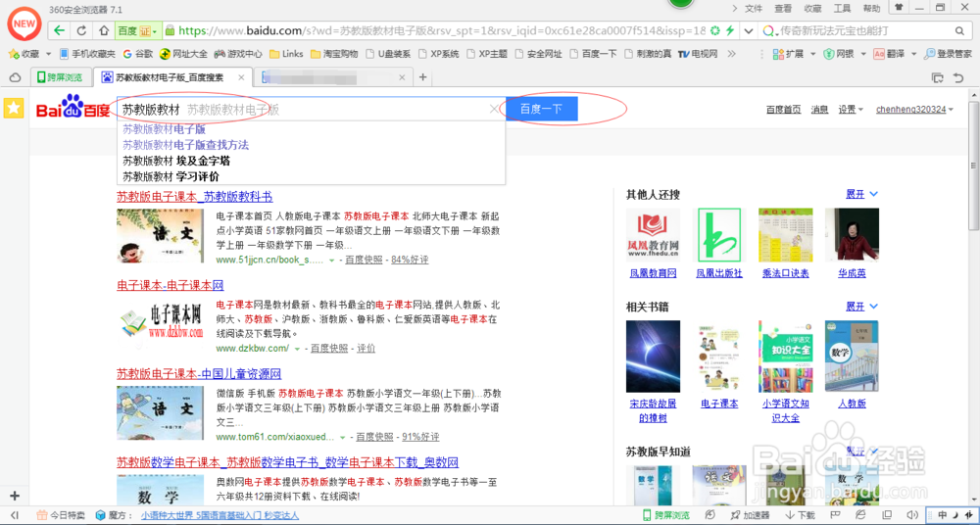
Task: Reload the page with the refresh icon
Action: coord(81,30)
